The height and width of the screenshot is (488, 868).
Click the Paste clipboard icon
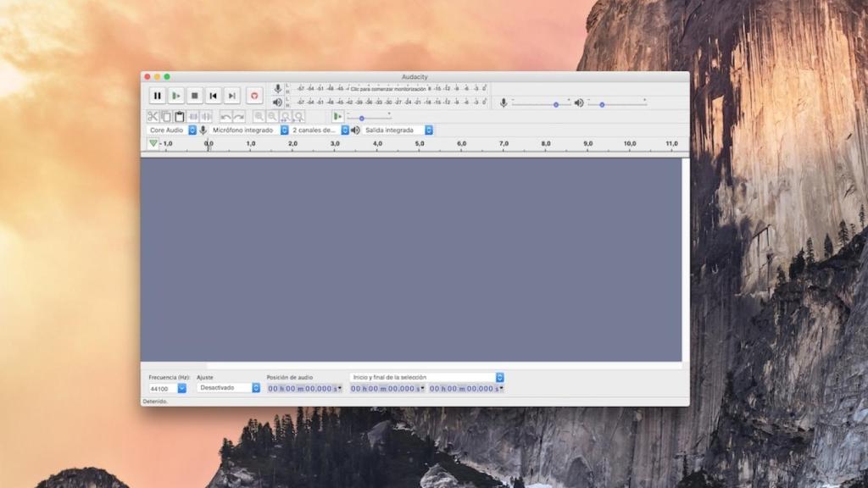[180, 116]
